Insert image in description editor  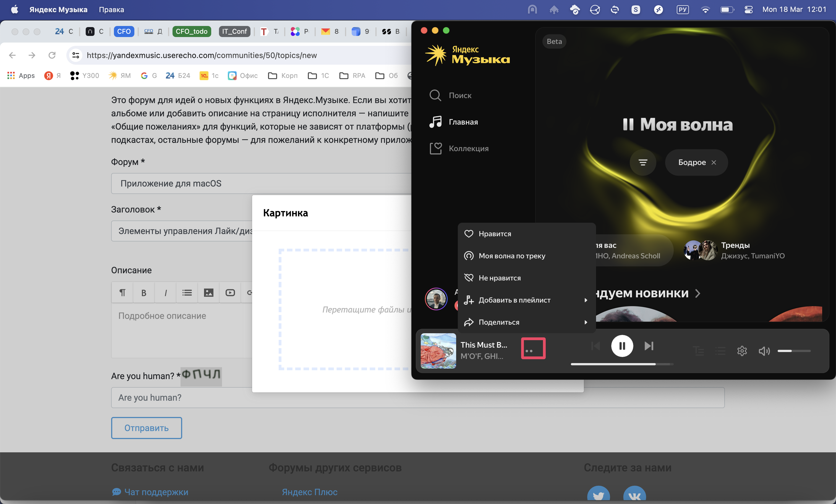[x=209, y=292]
